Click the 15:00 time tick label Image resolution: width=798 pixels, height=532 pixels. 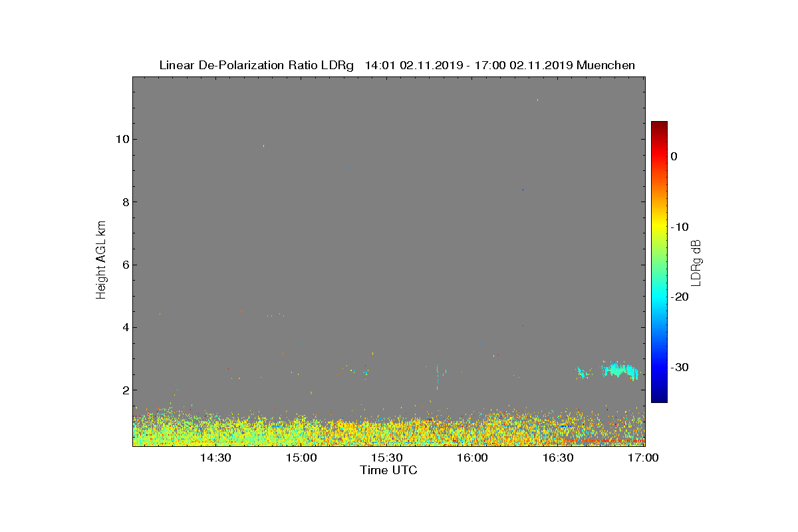point(301,458)
